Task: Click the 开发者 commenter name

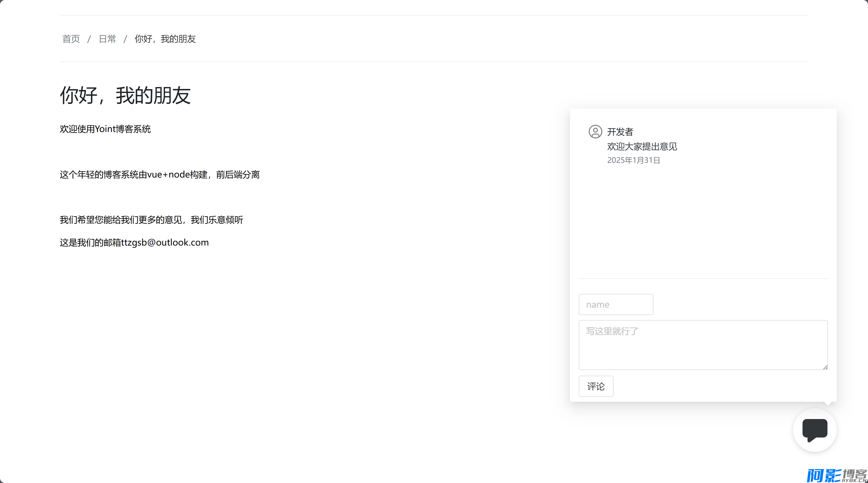Action: [x=620, y=132]
